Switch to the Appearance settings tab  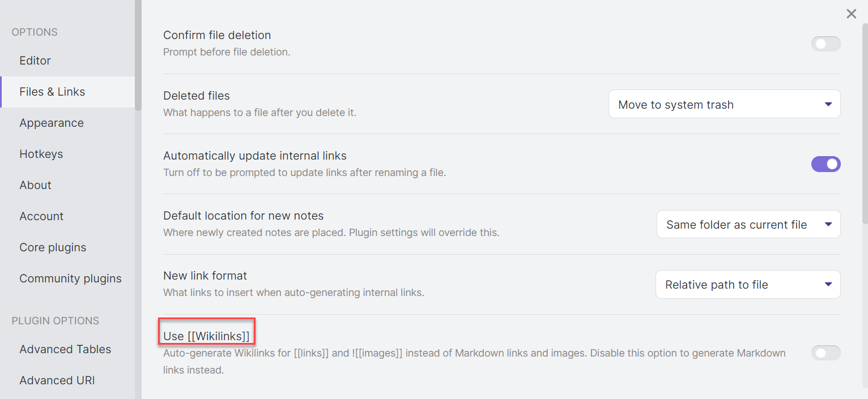tap(52, 123)
